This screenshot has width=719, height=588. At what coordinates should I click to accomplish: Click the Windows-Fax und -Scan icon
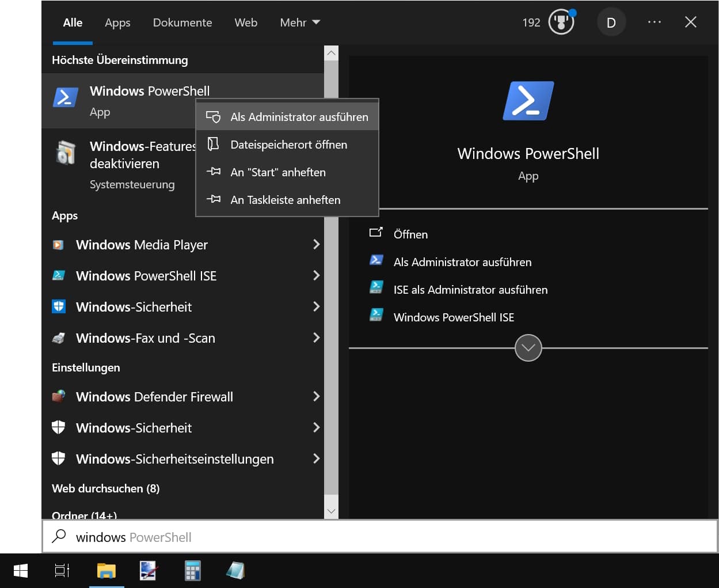[59, 338]
